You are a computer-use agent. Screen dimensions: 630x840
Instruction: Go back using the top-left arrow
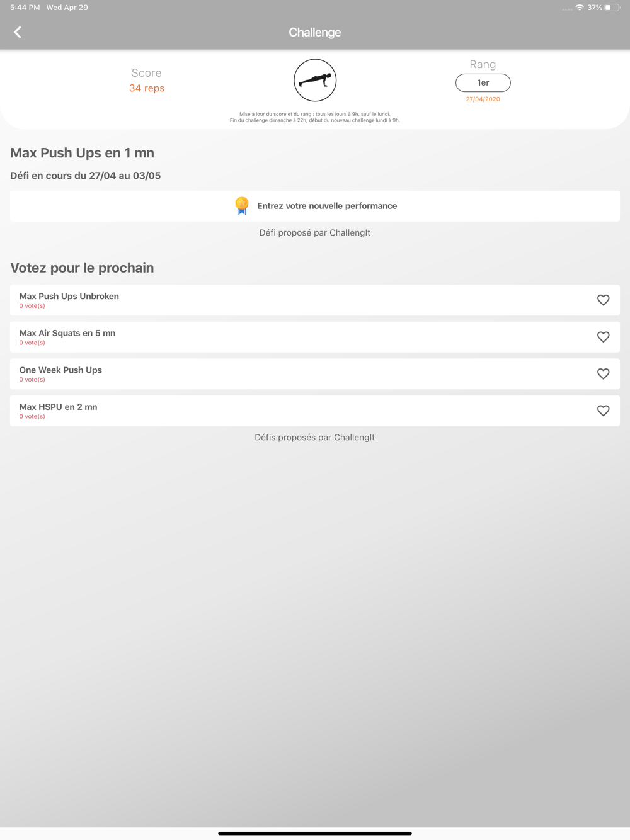[18, 32]
